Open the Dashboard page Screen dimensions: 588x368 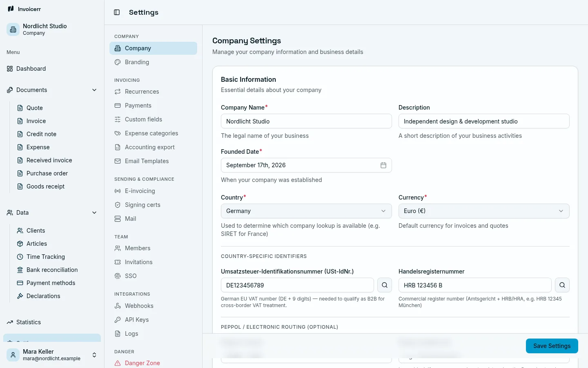[52, 69]
